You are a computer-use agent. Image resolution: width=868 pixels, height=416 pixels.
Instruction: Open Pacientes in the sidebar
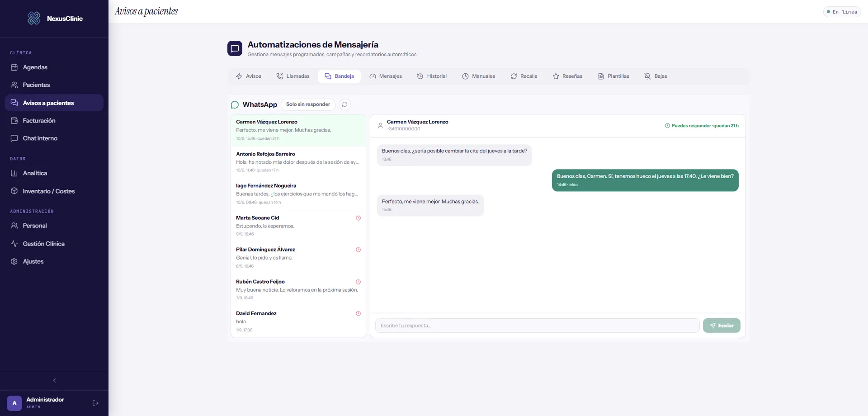54,85
